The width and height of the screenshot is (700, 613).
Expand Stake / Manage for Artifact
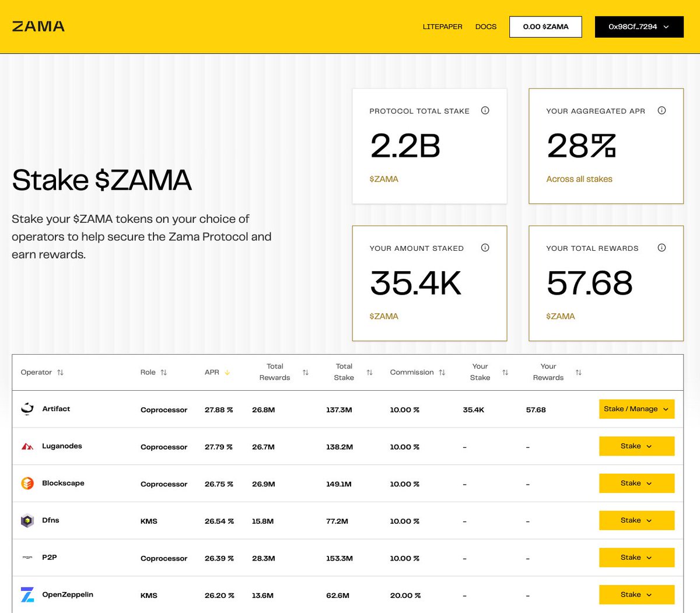tap(636, 409)
